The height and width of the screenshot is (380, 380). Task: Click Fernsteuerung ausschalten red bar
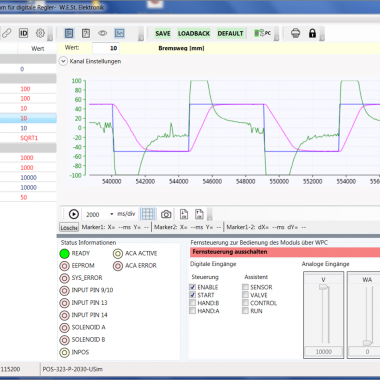[x=285, y=252]
